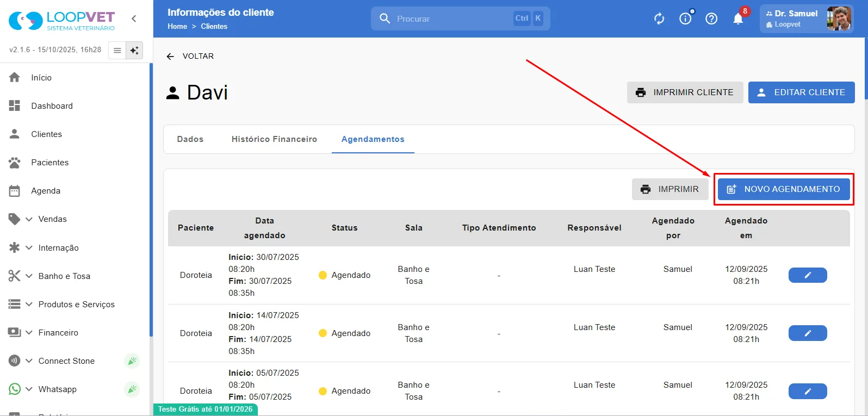Click the EDITAR CLIENTE button
Image resolution: width=868 pixels, height=416 pixels.
802,92
